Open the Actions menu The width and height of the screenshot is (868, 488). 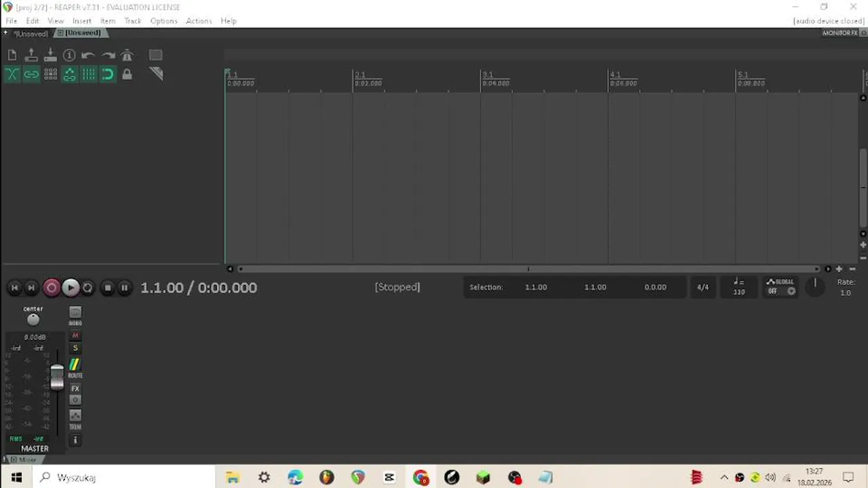coord(199,21)
